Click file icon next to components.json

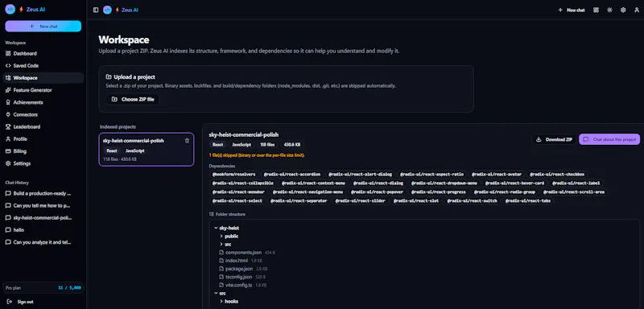222,253
